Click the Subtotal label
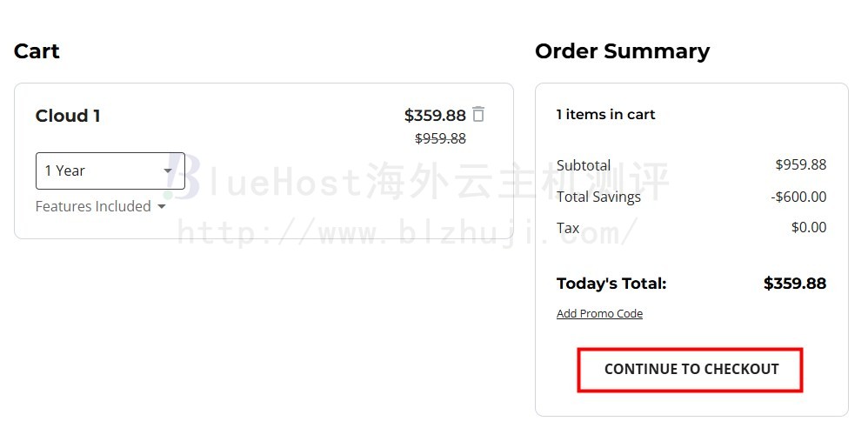Image resolution: width=868 pixels, height=448 pixels. pyautogui.click(x=584, y=165)
